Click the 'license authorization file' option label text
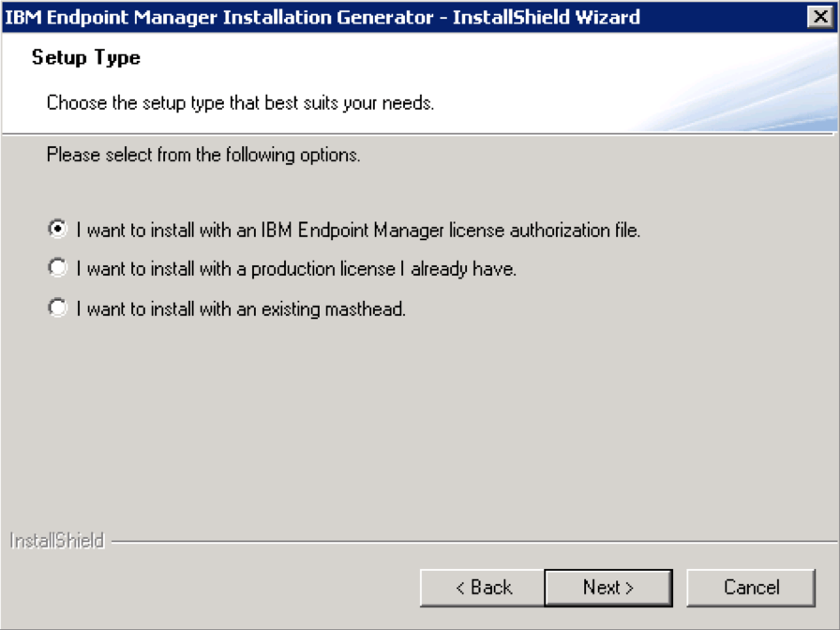This screenshot has width=840, height=630. click(358, 230)
